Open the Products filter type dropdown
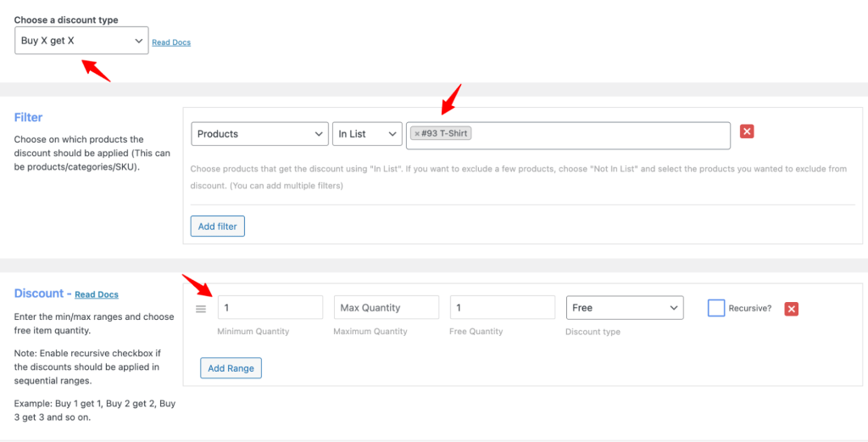 pyautogui.click(x=259, y=134)
